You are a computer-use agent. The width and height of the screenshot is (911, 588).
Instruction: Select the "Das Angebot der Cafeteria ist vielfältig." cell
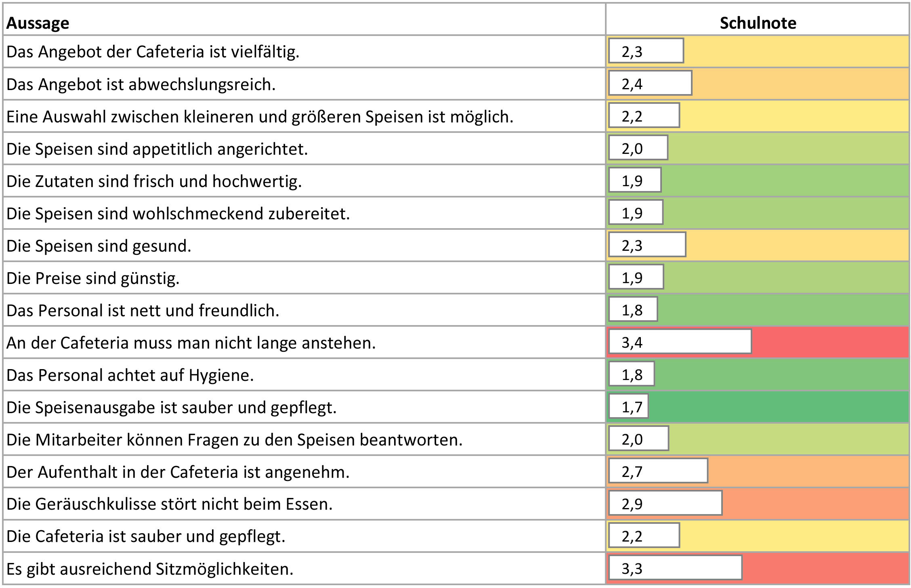tap(153, 52)
